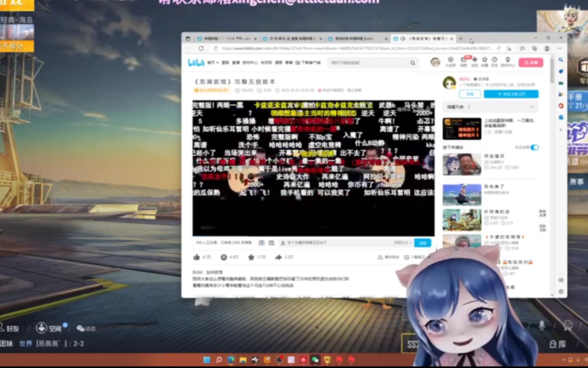Viewport: 588px width, 368px height.
Task: Open danmaku settings icon below the player
Action: click(x=271, y=243)
